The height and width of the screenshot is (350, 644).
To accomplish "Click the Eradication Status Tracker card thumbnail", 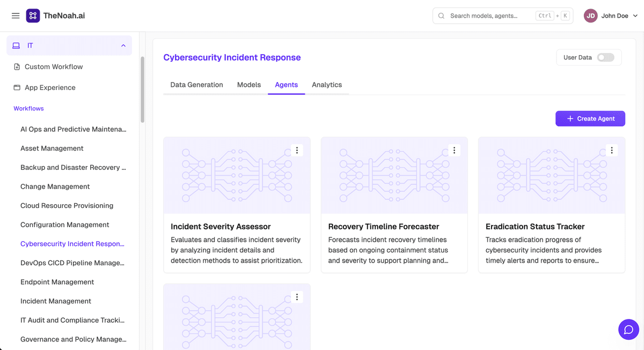I will (552, 175).
